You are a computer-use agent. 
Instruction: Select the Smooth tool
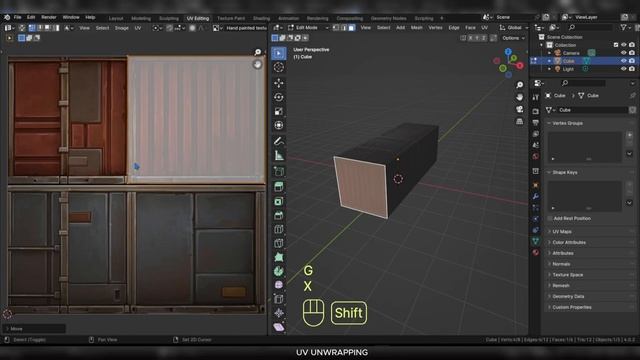tap(279, 285)
